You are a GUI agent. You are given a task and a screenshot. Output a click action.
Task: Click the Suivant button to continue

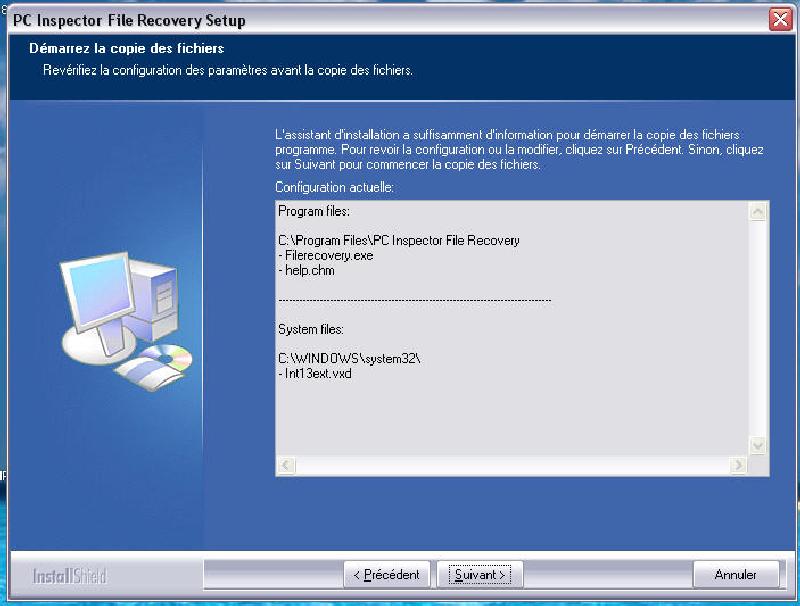(480, 575)
